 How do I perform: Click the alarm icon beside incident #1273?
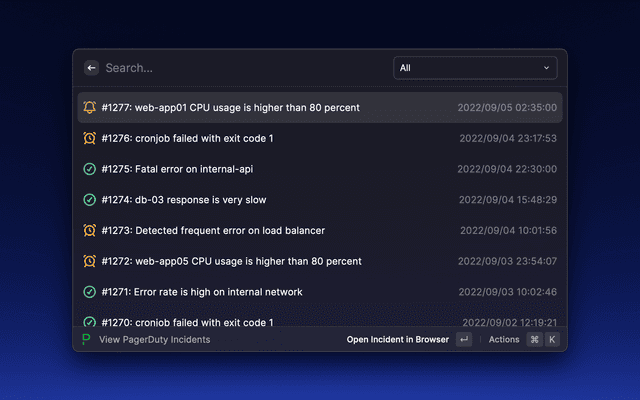90,231
